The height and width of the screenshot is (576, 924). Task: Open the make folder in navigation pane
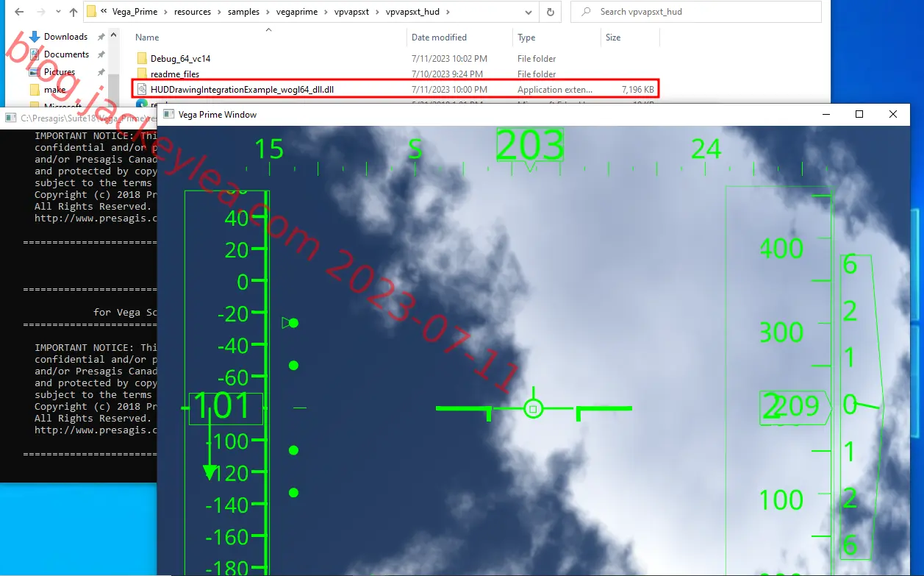click(55, 90)
